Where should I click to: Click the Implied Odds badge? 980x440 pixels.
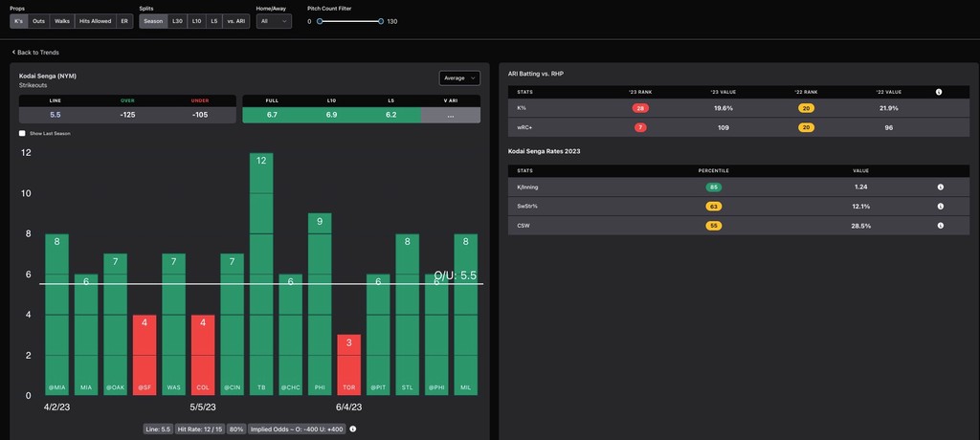click(x=297, y=429)
